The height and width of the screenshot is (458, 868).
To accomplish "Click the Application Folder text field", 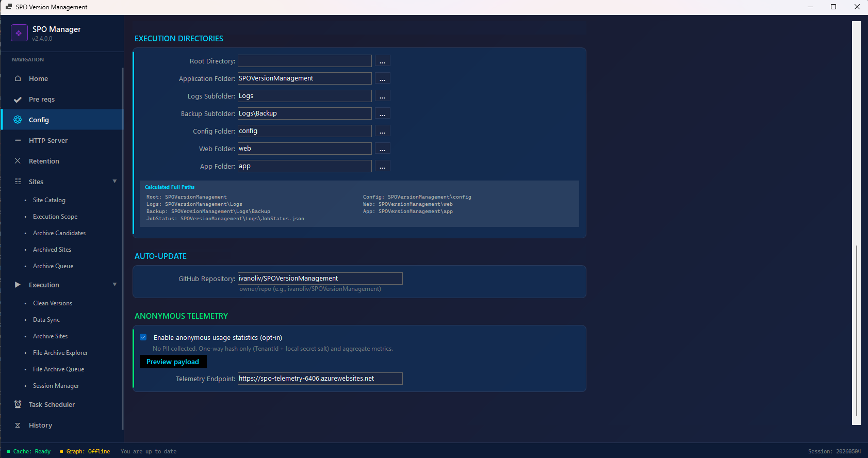I will pos(304,78).
